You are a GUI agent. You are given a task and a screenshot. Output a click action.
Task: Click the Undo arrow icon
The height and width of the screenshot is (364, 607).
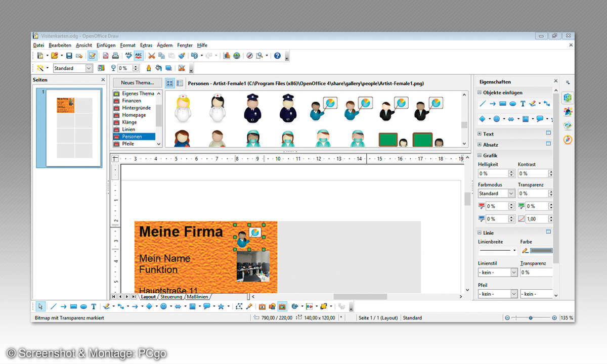click(194, 56)
